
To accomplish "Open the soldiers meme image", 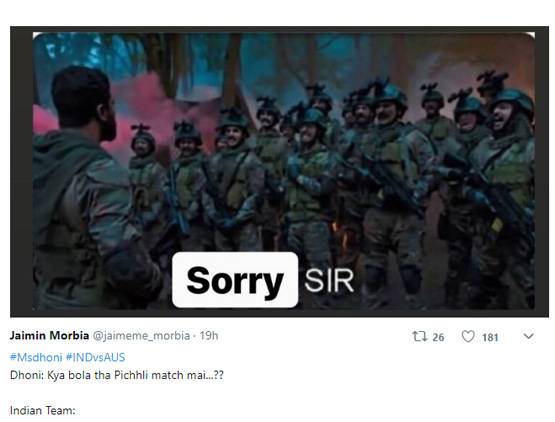I will [284, 171].
